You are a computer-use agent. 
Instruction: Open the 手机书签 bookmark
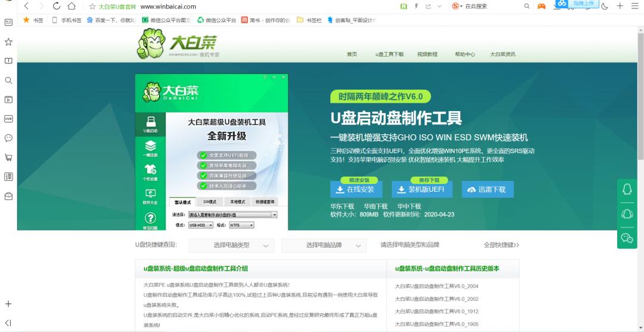67,20
